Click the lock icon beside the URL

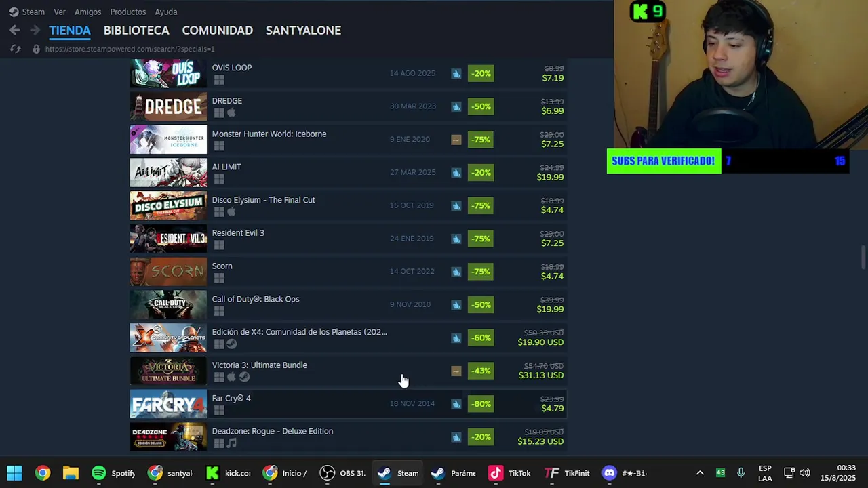[x=36, y=49]
